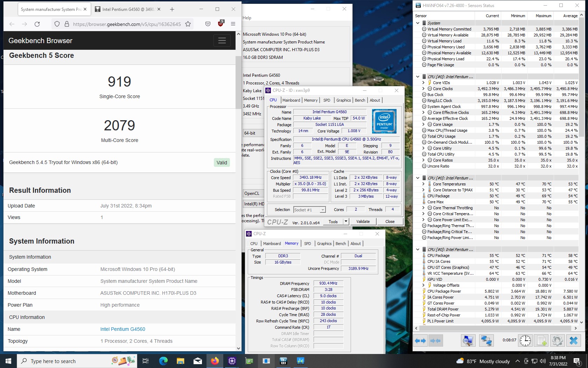Viewport: 588px width, 368px height.
Task: Launch Microsoft Edge from taskbar
Action: coord(163,361)
